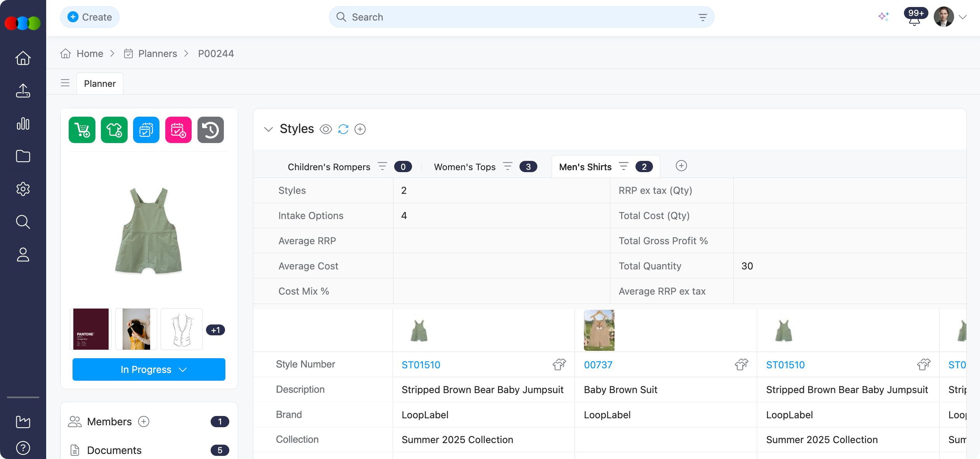Screen dimensions: 980x459
Task: Select the Children's Rompers tab
Action: (329, 167)
